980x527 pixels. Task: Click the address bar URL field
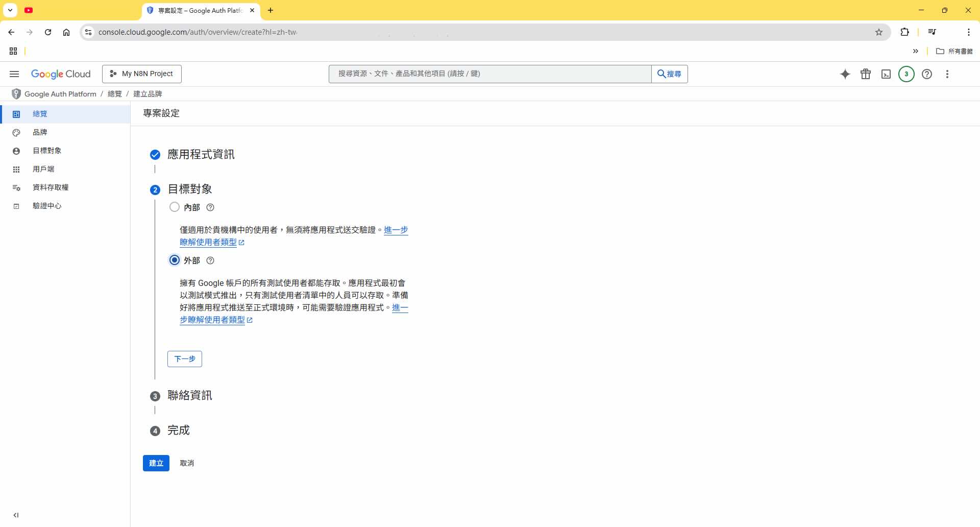point(306,32)
